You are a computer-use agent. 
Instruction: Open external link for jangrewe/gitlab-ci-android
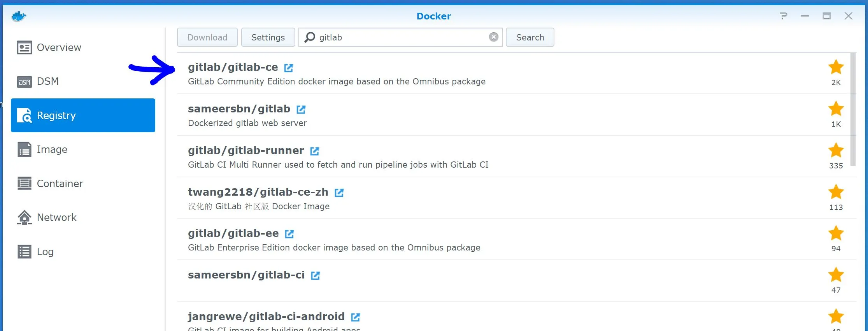click(x=355, y=317)
